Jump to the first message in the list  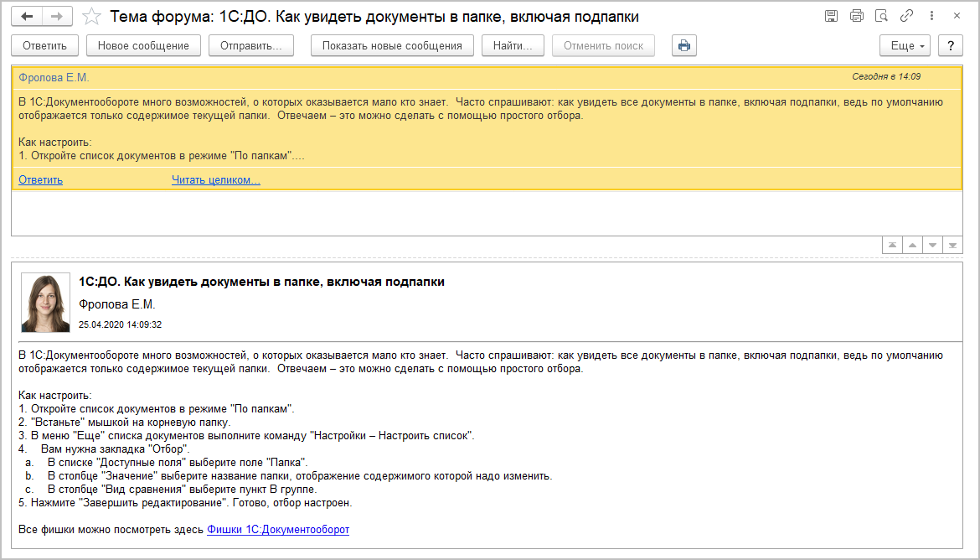click(x=892, y=245)
